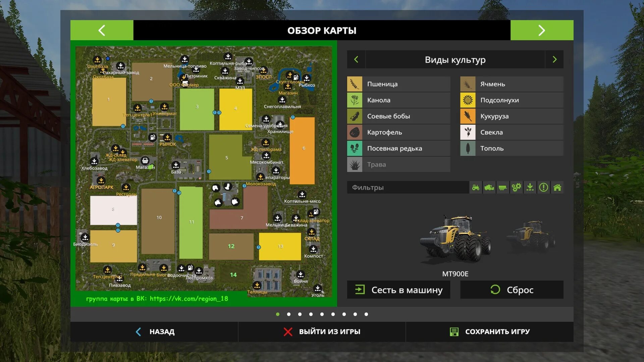Select yellow field 13 on map
This screenshot has width=644, height=362.
(x=280, y=247)
